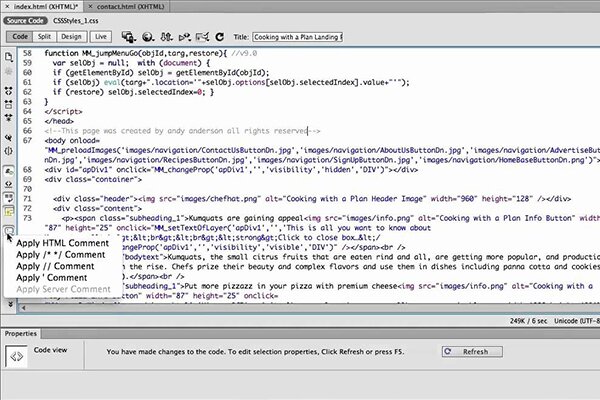Click the div class="container" line
600x400 pixels.
click(x=93, y=179)
